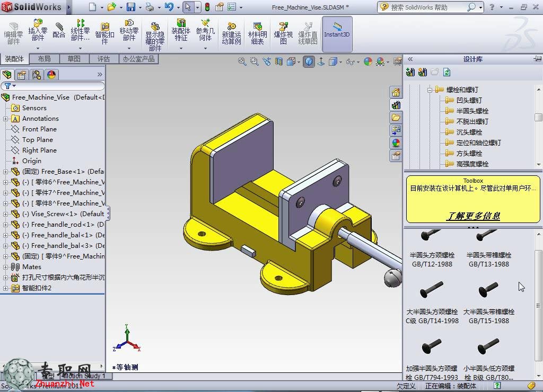The width and height of the screenshot is (543, 392).
Task: Select the DisplayManager color ball tab icon
Action: click(x=51, y=74)
